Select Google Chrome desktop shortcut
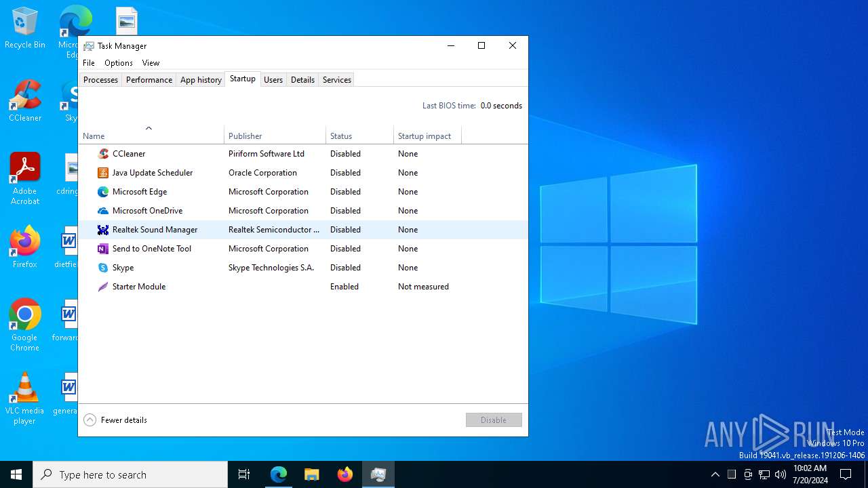Screen dimensions: 868x488 (x=25, y=325)
